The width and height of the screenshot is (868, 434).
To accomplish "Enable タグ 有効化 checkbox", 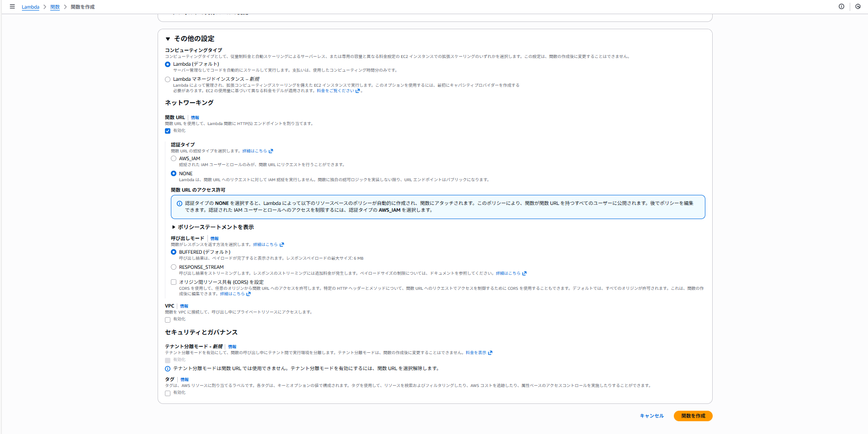I will click(x=168, y=393).
